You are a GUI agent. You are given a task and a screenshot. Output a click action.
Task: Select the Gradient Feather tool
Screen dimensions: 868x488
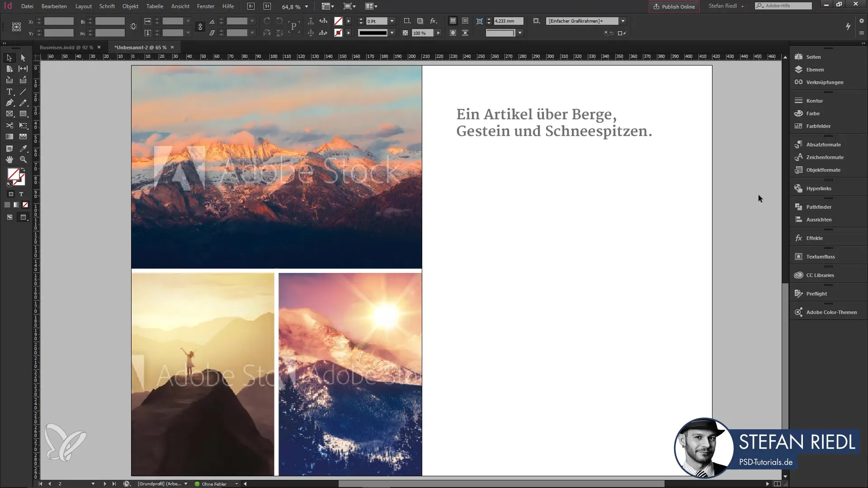[x=23, y=136]
